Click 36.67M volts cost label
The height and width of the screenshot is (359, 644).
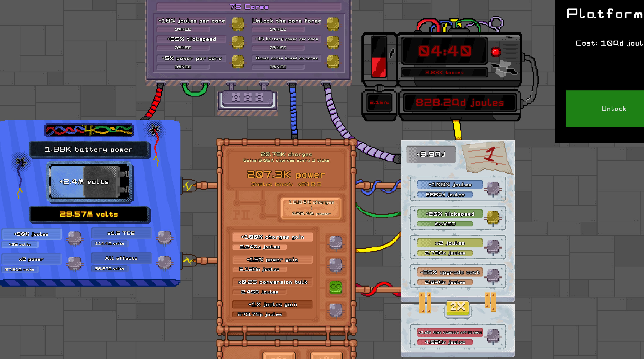[110, 269]
